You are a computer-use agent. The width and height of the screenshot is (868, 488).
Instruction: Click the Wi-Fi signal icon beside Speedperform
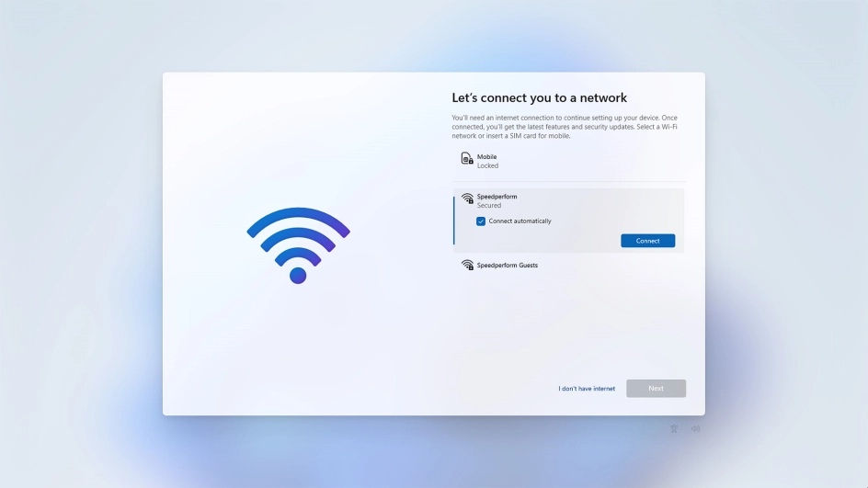point(467,199)
